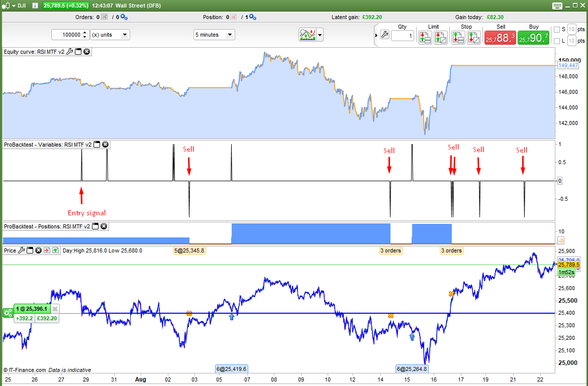588x386 pixels.
Task: Maximize the Equity curve panel
Action: tap(78, 52)
